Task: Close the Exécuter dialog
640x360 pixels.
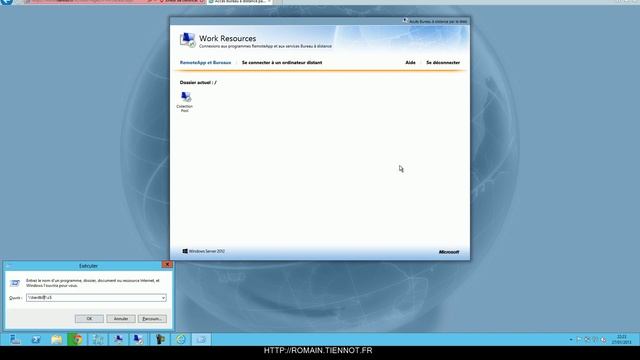Action: point(167,264)
